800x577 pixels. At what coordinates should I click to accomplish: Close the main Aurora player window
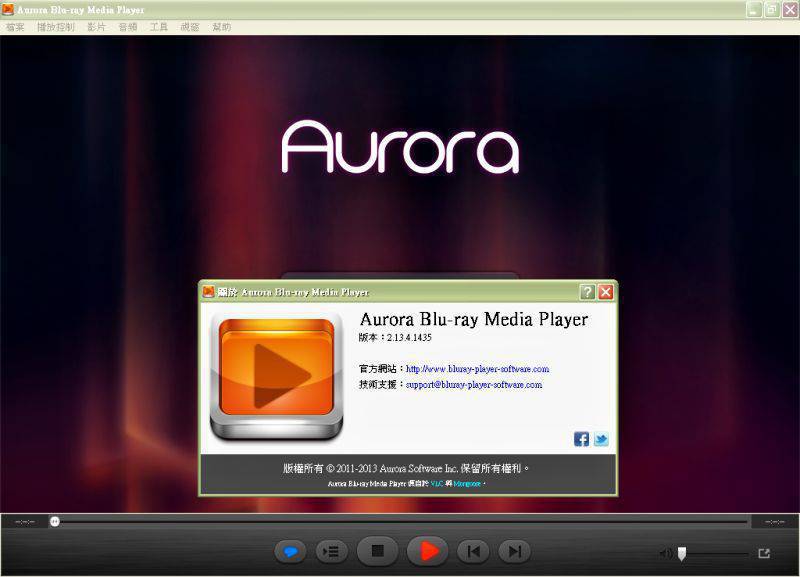point(790,9)
